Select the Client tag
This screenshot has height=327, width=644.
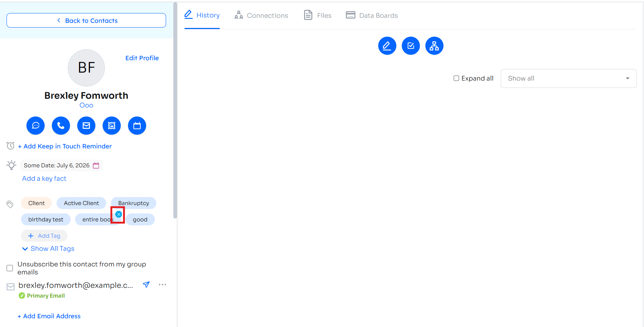(37, 203)
